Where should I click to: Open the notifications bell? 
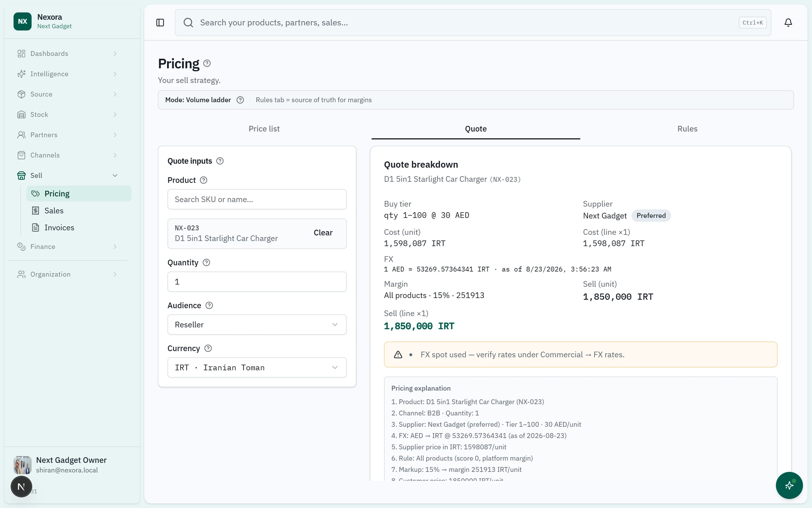(x=788, y=23)
